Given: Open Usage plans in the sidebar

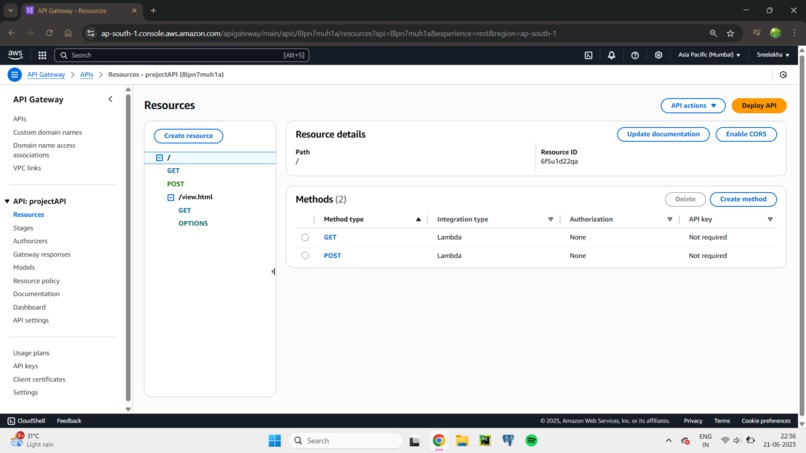Looking at the screenshot, I should pyautogui.click(x=31, y=353).
